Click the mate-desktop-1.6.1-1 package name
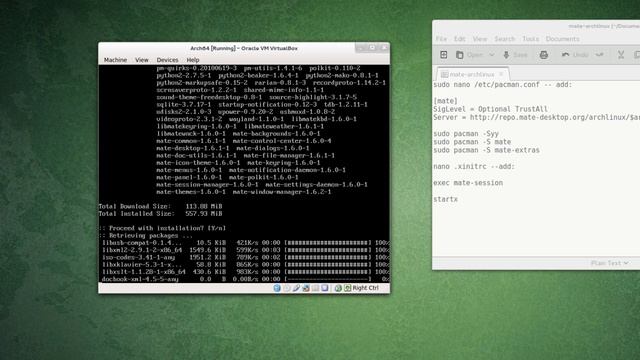Viewport: 640px width, 360px height. click(x=193, y=148)
